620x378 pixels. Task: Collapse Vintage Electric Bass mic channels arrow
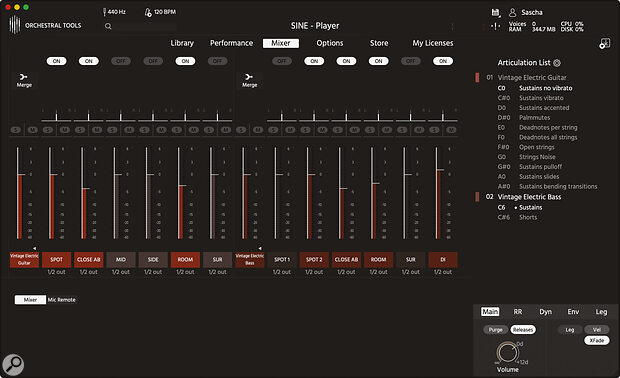[260, 248]
